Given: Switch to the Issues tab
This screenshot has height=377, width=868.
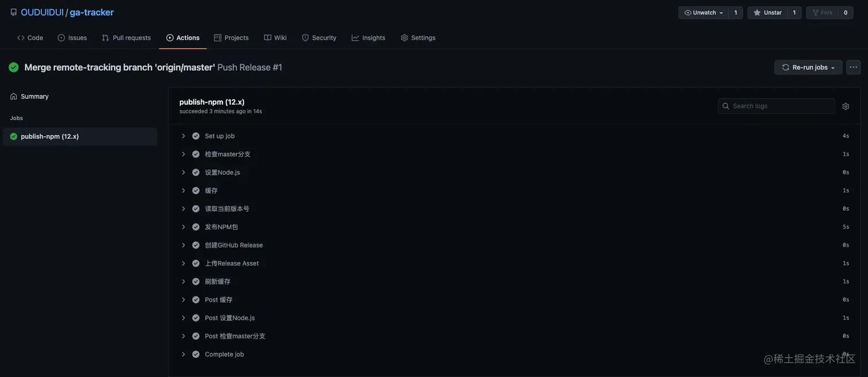Looking at the screenshot, I should (x=72, y=37).
